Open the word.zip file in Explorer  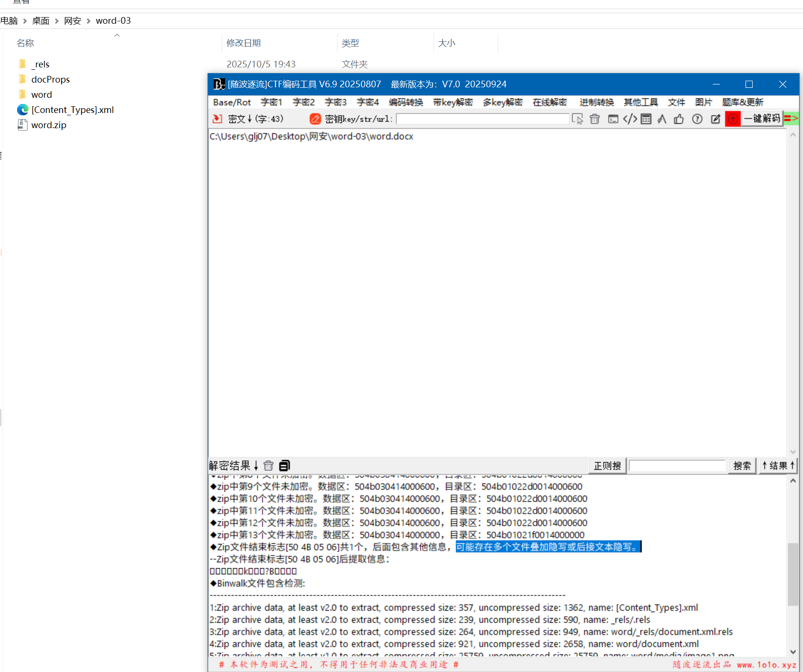point(48,125)
